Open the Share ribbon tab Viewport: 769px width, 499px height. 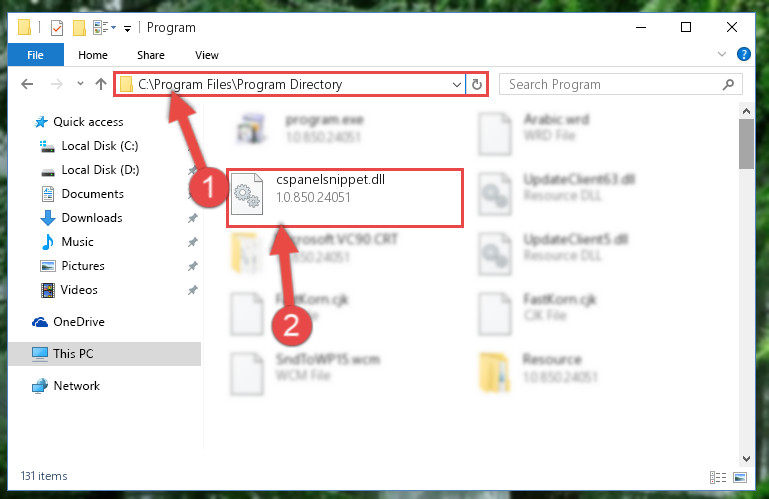tap(151, 55)
